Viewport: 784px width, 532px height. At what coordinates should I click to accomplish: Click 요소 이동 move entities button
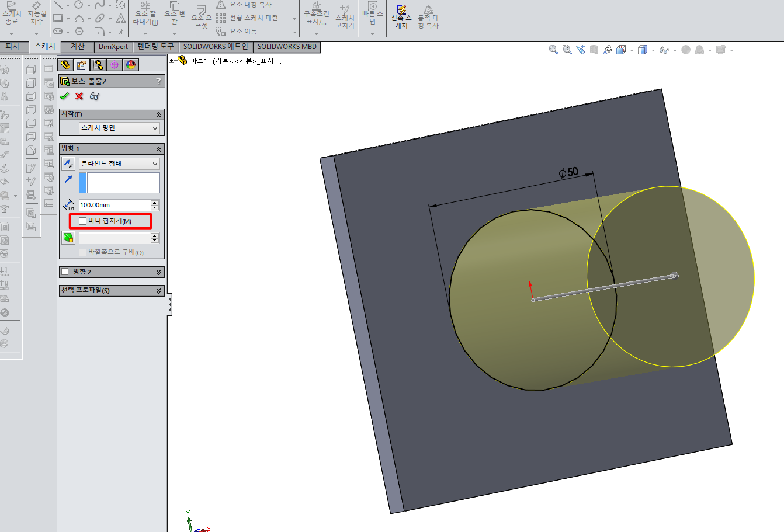coord(237,32)
